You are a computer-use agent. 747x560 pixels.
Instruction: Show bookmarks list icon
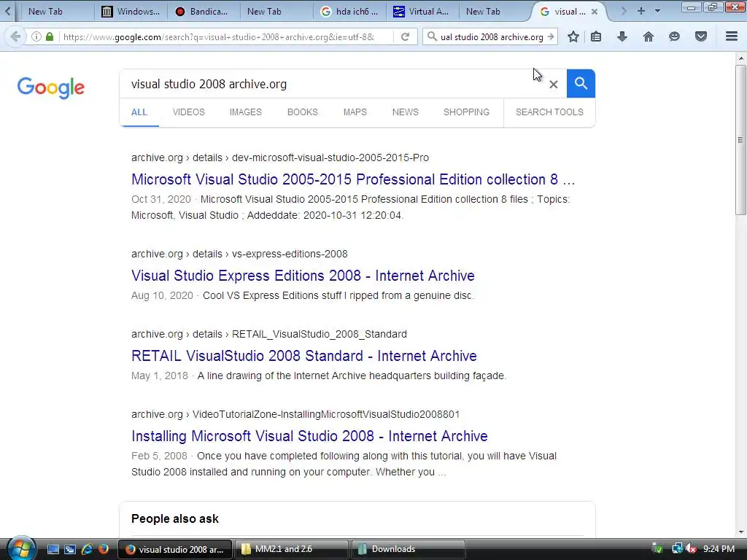596,36
